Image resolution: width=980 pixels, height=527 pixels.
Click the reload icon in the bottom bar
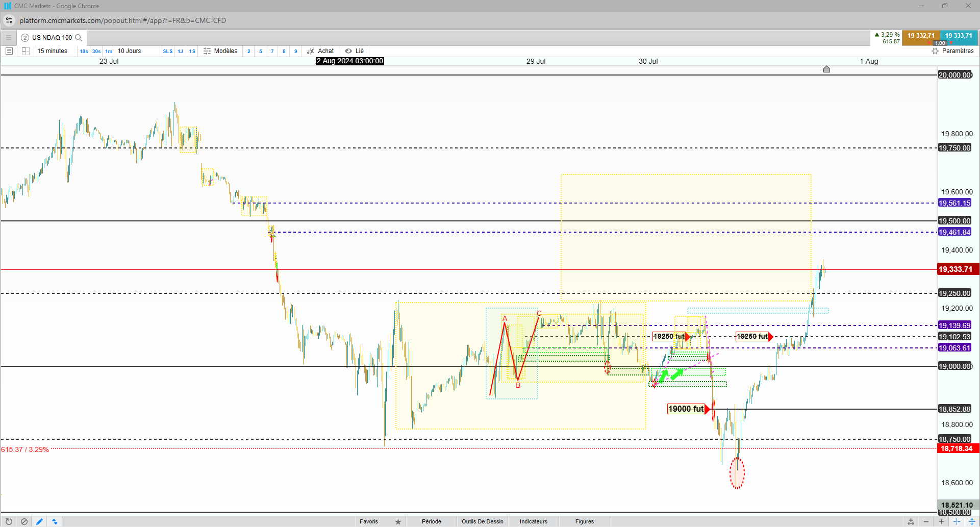click(9, 521)
